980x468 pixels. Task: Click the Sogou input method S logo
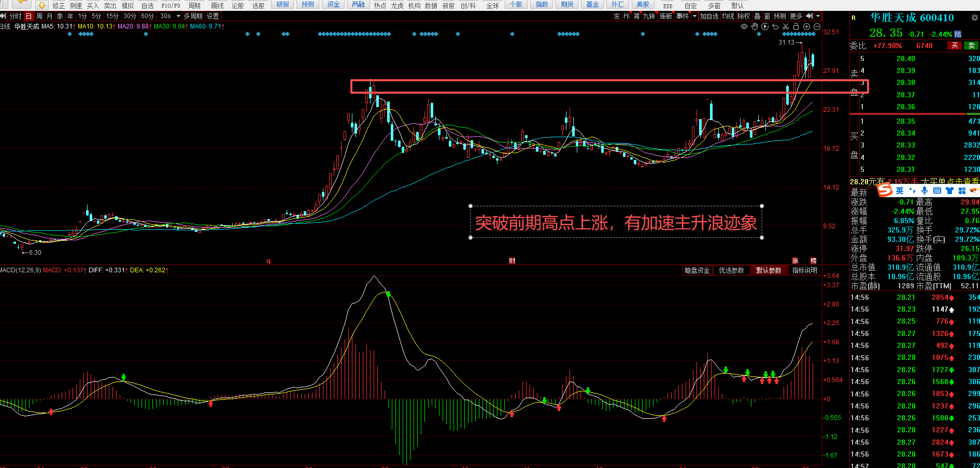(x=885, y=191)
